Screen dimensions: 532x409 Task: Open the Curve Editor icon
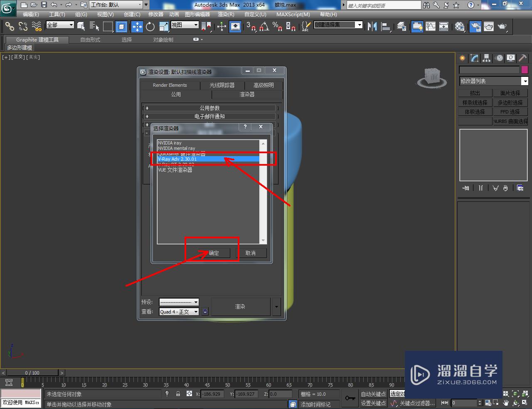click(x=431, y=27)
